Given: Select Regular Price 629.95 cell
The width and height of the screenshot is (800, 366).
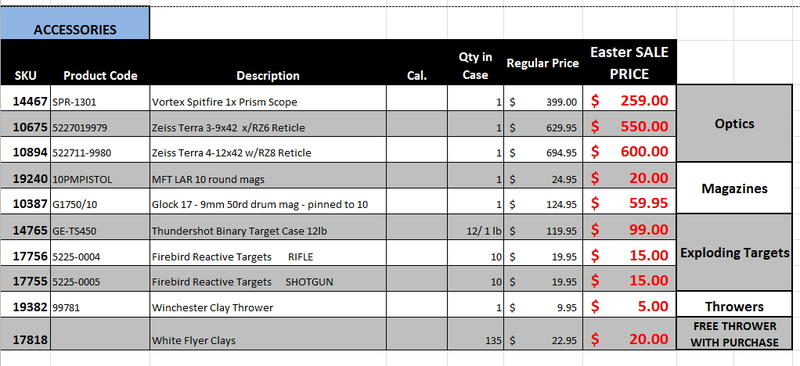Looking at the screenshot, I should coord(543,125).
